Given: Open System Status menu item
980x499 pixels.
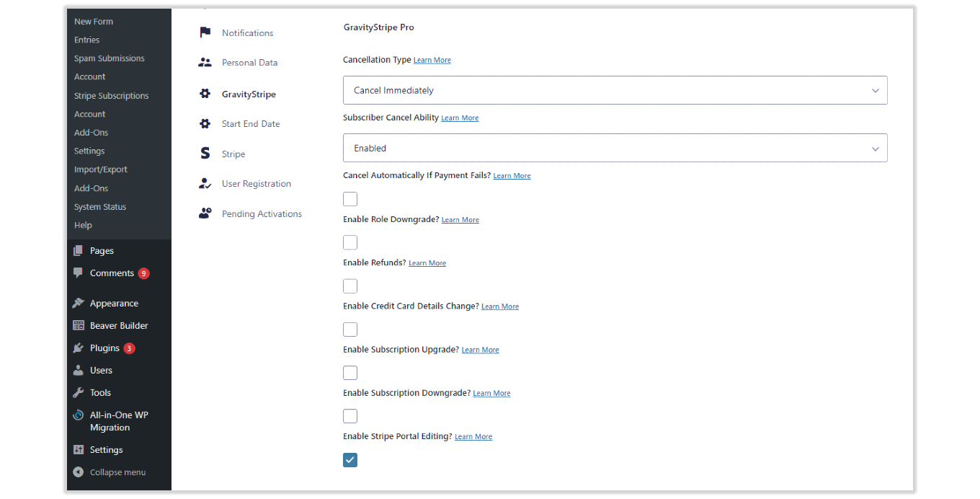Looking at the screenshot, I should tap(100, 207).
